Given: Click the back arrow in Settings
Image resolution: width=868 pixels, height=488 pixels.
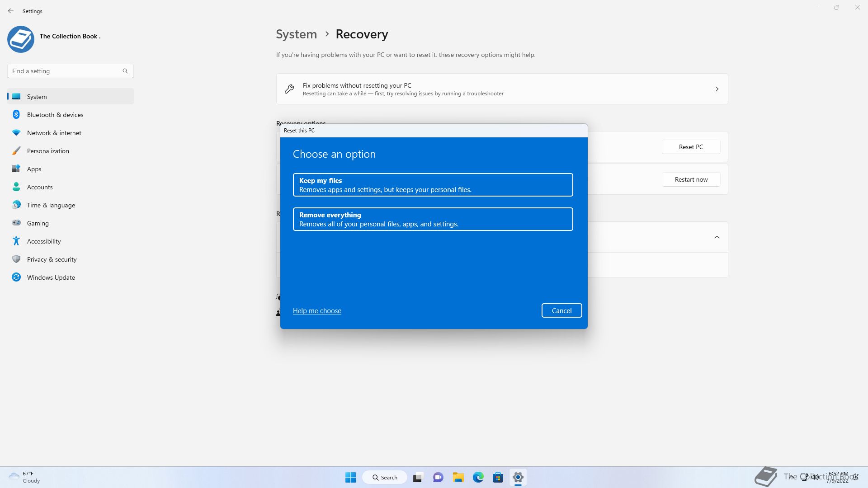Looking at the screenshot, I should coord(11,11).
